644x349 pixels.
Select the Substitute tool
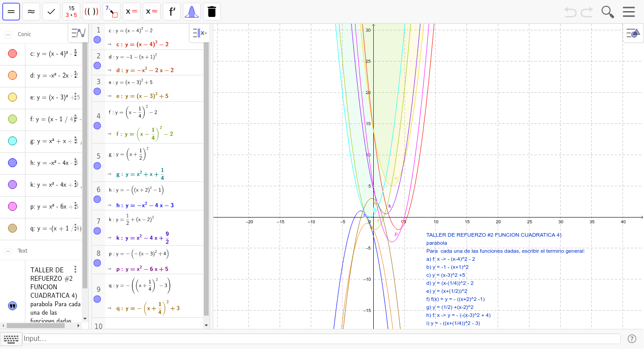pyautogui.click(x=111, y=12)
